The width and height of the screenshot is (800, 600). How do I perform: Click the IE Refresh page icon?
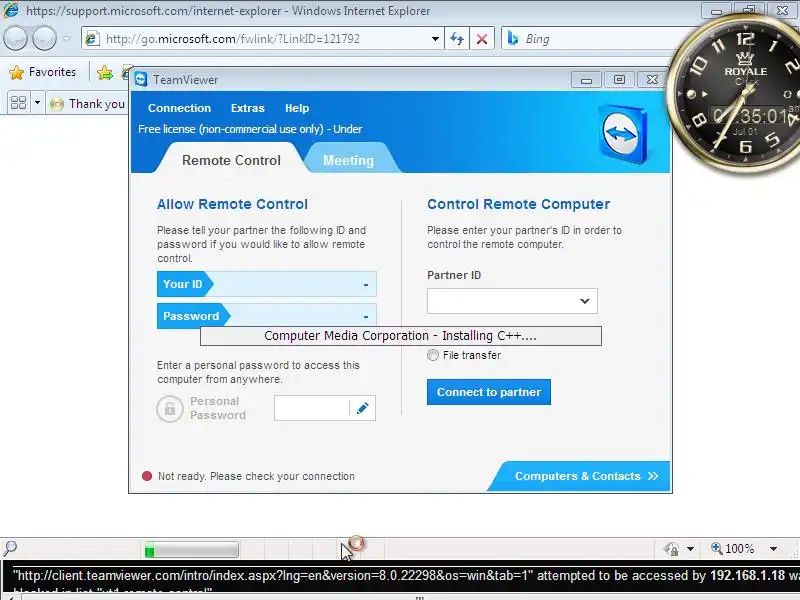(457, 39)
